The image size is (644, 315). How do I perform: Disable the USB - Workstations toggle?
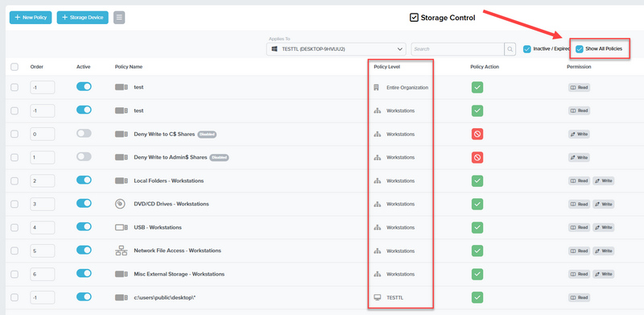coord(84,226)
